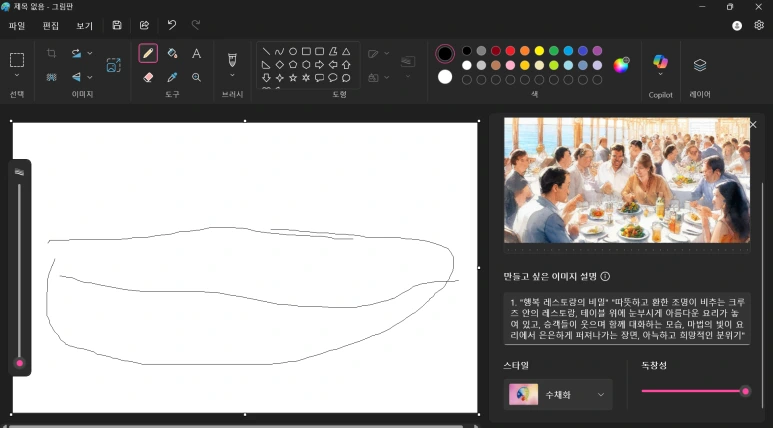Expand the selection tool options chevron
Image resolution: width=773 pixels, height=428 pixels.
point(17,75)
